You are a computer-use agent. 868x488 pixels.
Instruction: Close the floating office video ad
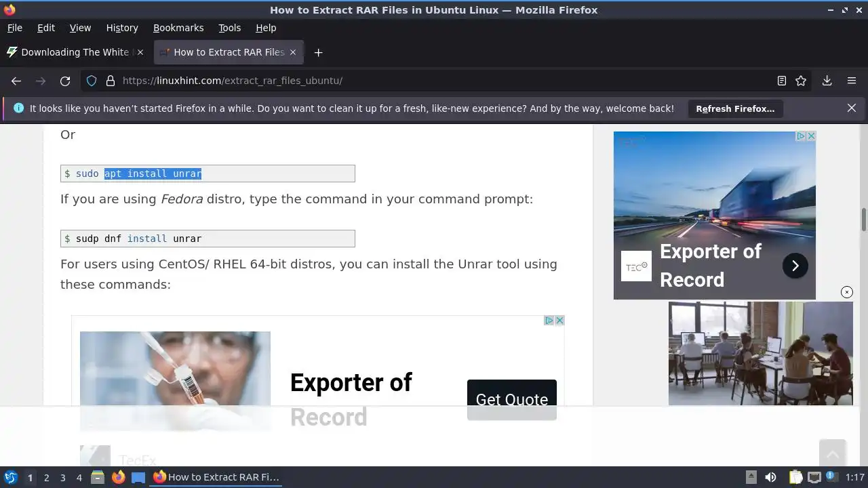coord(847,292)
